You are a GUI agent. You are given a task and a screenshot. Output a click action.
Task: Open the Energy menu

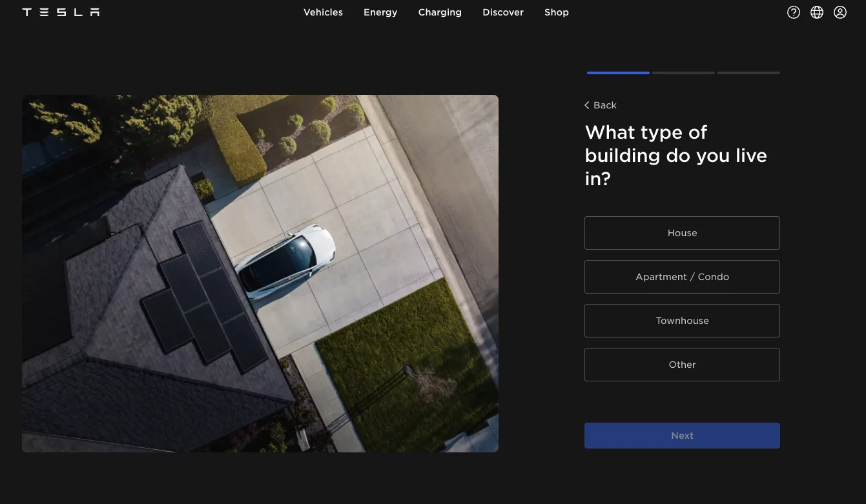[x=380, y=12]
